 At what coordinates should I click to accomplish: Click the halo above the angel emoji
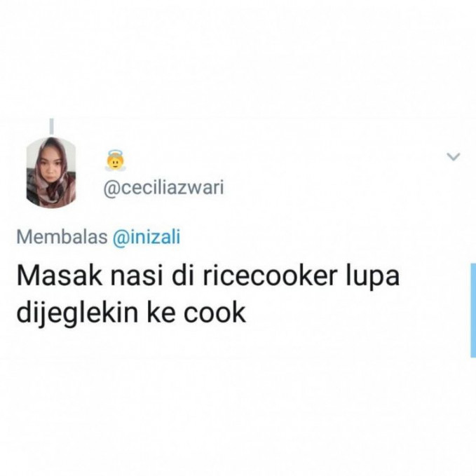pyautogui.click(x=114, y=154)
